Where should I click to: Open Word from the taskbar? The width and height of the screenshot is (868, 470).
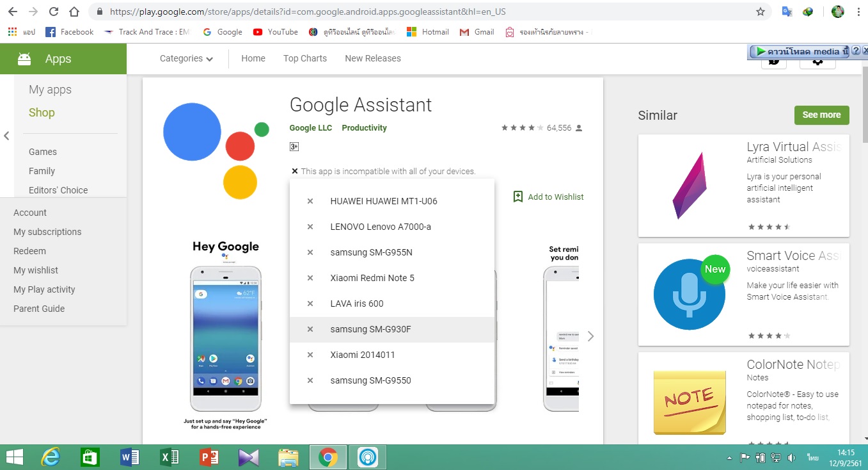[130, 457]
